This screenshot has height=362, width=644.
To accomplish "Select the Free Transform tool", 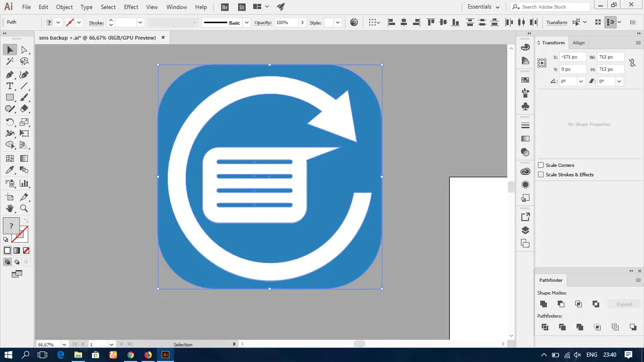I will tap(24, 134).
